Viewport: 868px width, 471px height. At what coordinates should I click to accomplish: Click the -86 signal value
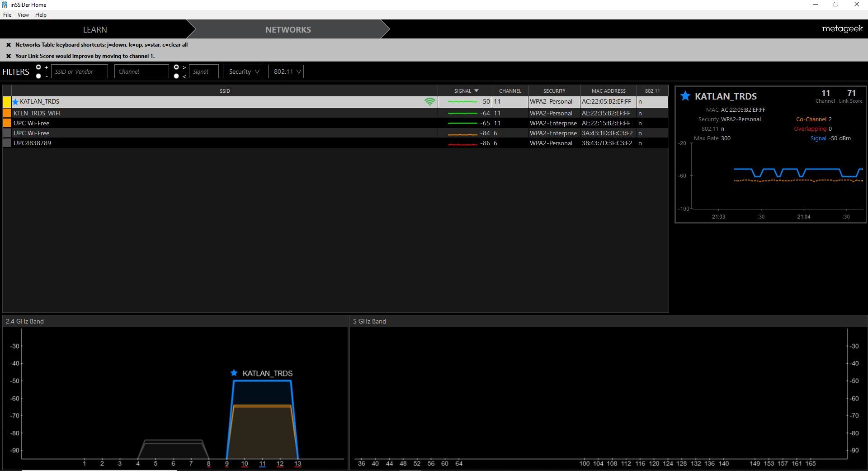(485, 143)
